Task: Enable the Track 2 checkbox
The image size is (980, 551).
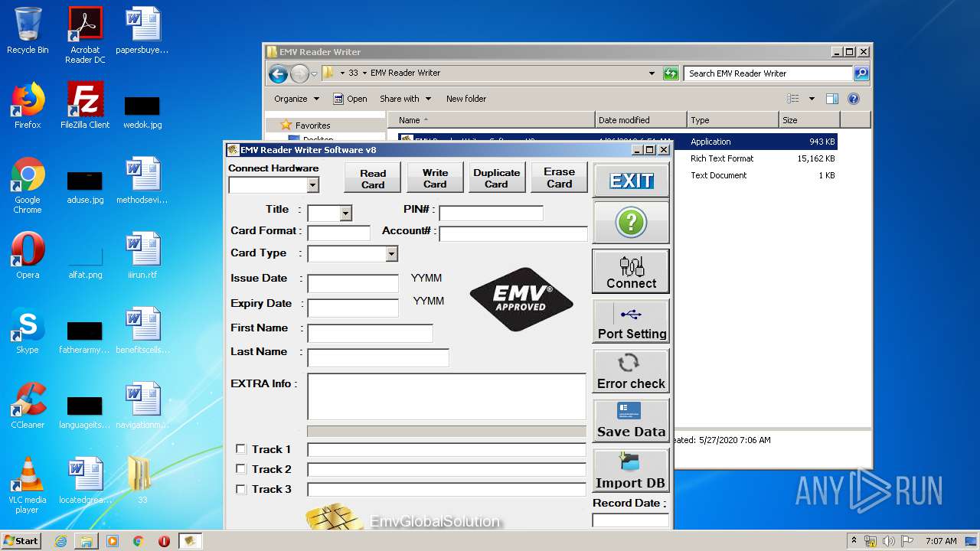Action: point(241,469)
